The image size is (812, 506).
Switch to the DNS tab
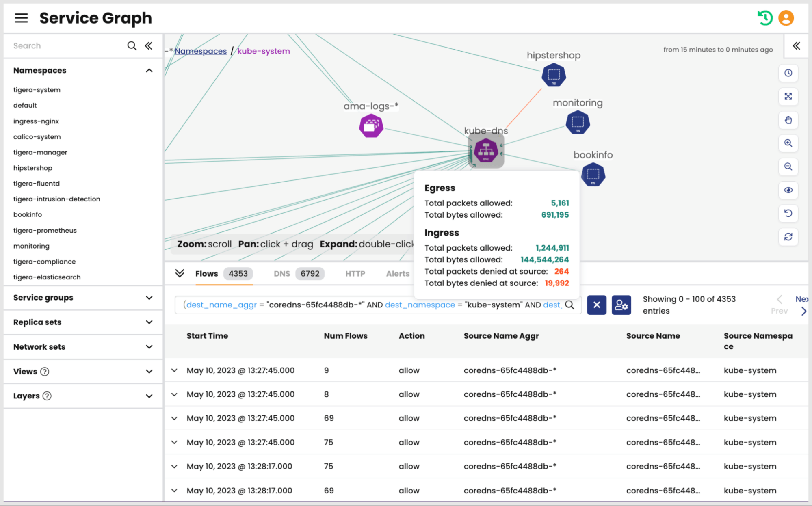point(299,274)
